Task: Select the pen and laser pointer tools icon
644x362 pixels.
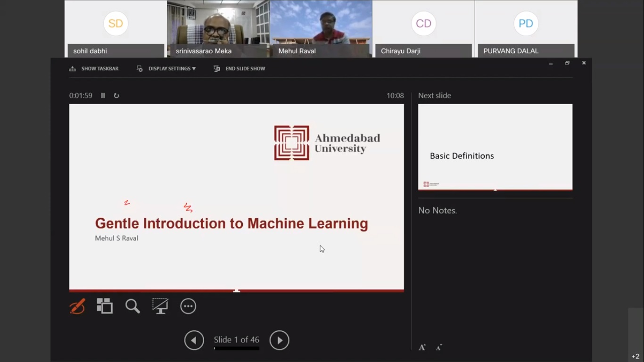Action: pyautogui.click(x=77, y=306)
